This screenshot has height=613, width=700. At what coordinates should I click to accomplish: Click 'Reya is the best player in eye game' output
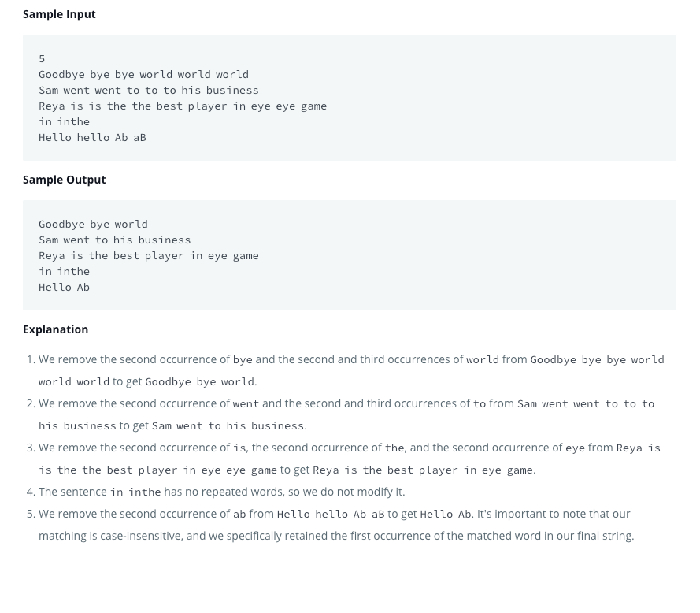pyautogui.click(x=149, y=255)
